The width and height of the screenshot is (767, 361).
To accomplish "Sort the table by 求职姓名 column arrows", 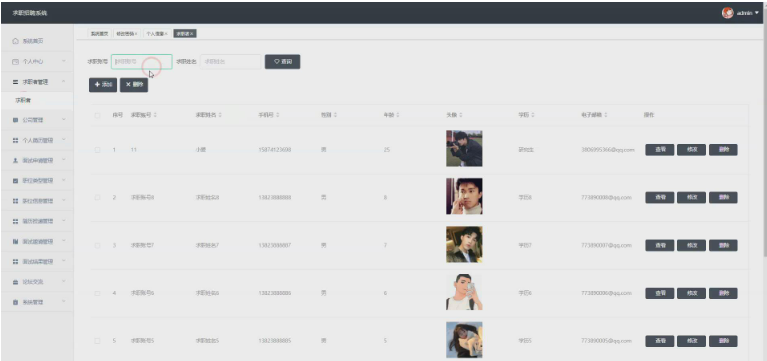I will [220, 115].
